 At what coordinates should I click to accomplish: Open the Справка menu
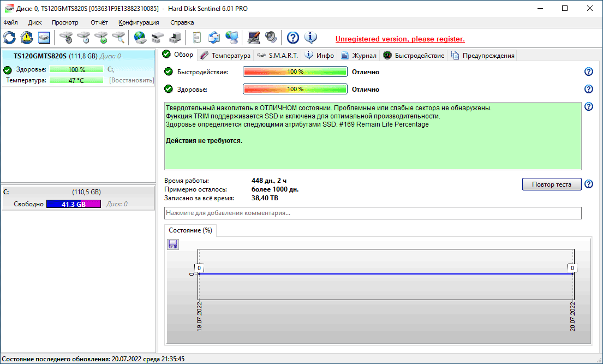point(182,22)
